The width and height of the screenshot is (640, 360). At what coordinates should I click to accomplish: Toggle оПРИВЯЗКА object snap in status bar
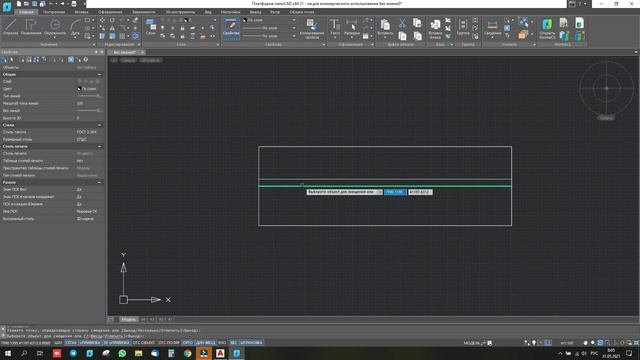[x=90, y=343]
